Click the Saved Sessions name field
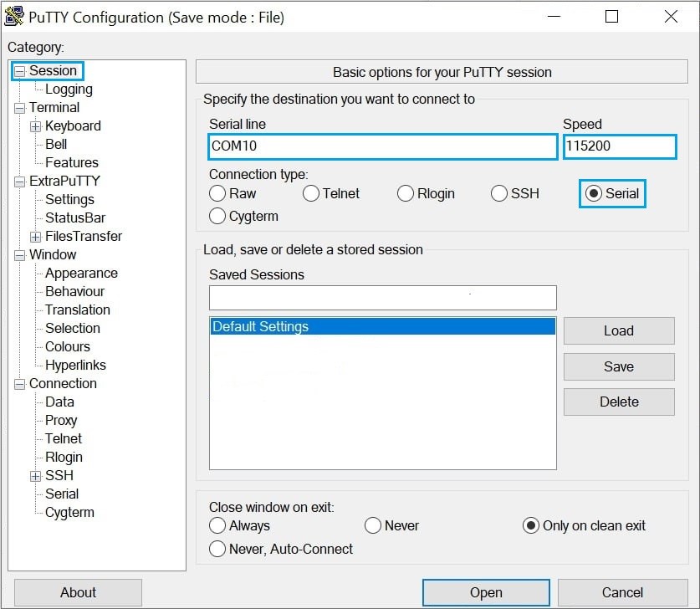The image size is (700, 609). point(382,298)
